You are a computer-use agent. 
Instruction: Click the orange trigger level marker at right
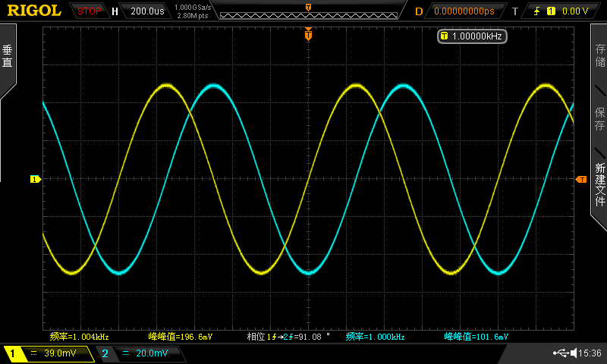tap(581, 179)
